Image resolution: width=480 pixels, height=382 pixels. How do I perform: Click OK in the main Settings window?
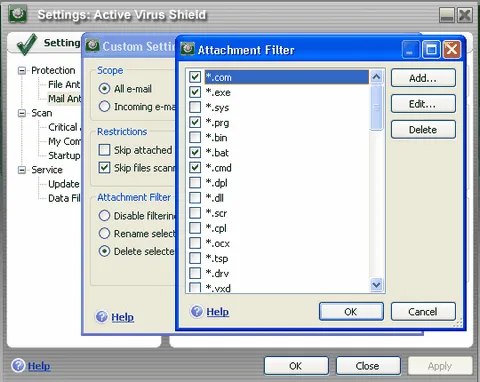coord(296,366)
